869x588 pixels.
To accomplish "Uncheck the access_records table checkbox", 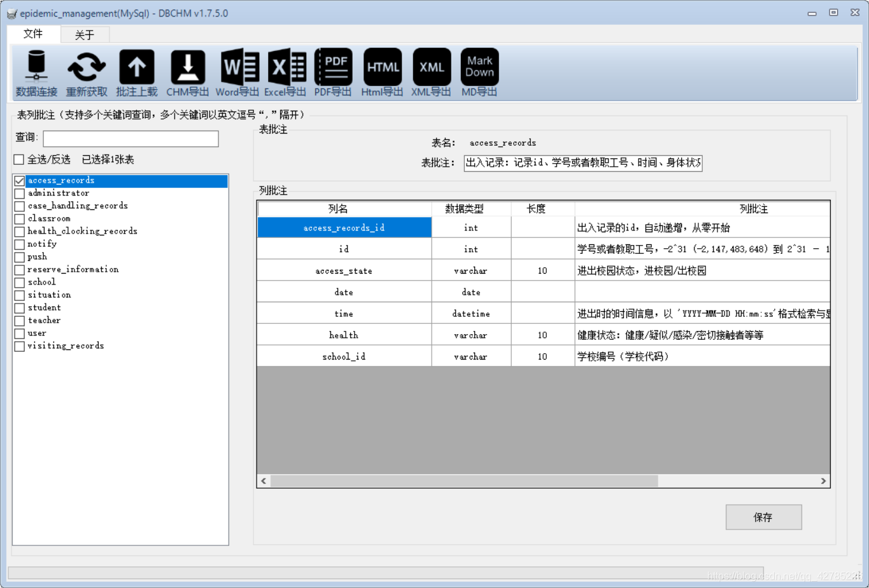I will pyautogui.click(x=18, y=180).
